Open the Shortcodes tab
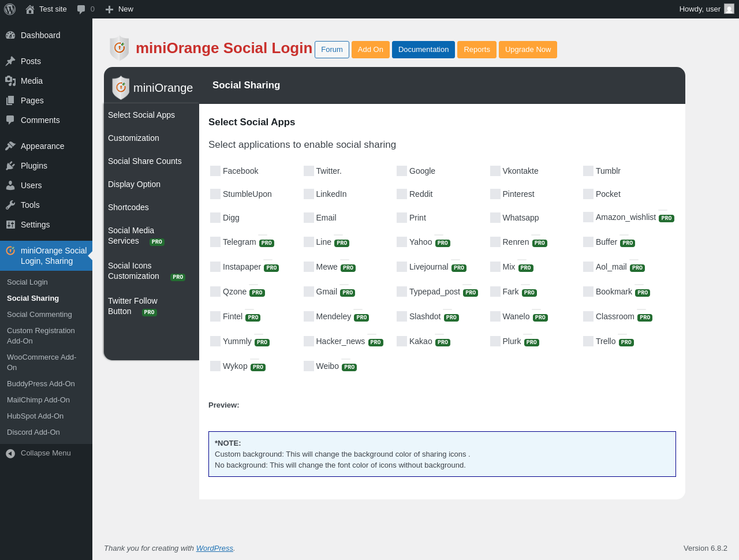 click(152, 207)
